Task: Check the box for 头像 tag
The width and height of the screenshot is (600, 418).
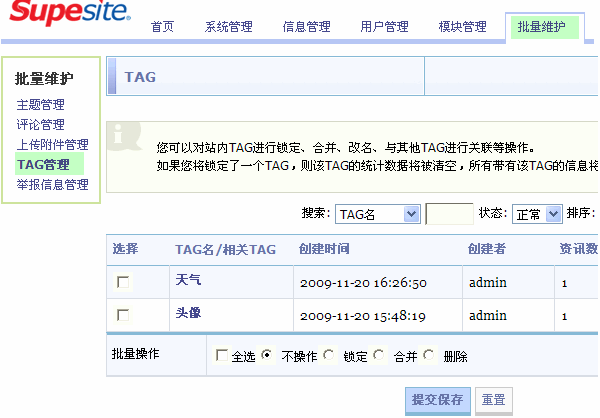Action: click(123, 315)
